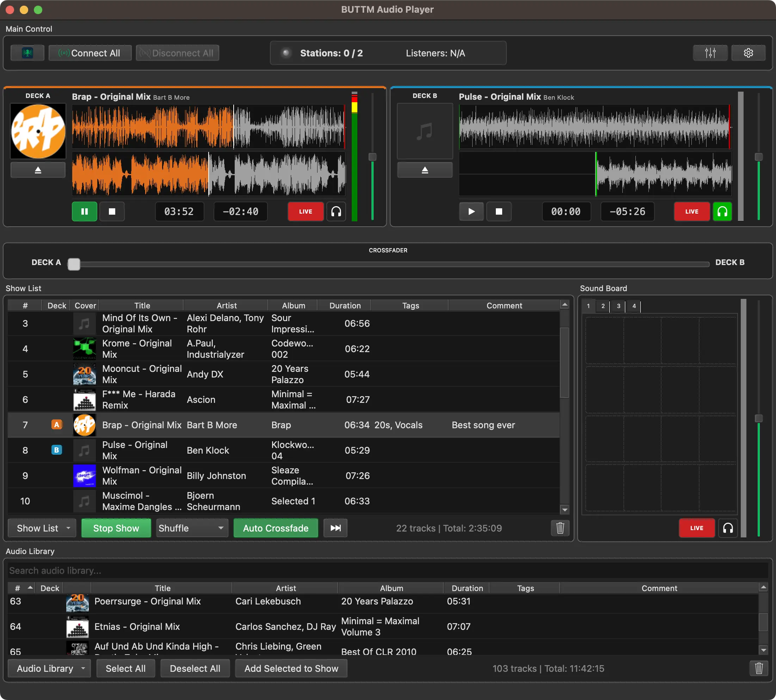Viewport: 776px width, 700px height.
Task: Click the Search audio library field
Action: click(388, 570)
